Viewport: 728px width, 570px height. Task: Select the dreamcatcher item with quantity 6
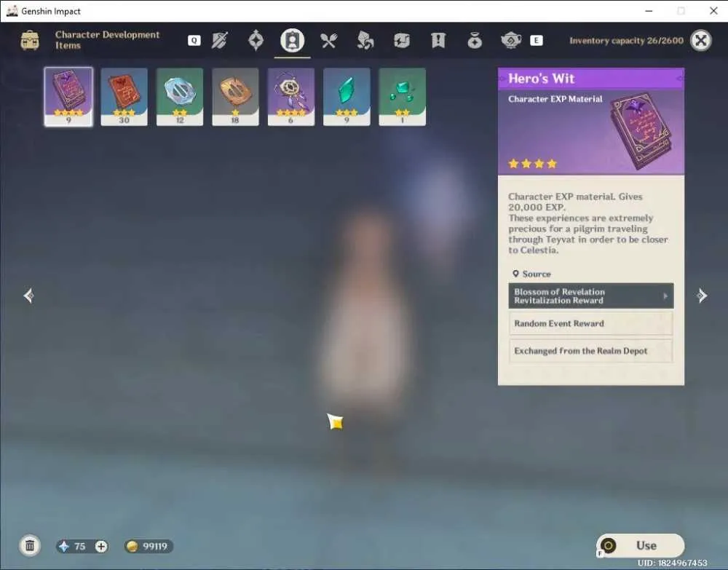(x=291, y=97)
